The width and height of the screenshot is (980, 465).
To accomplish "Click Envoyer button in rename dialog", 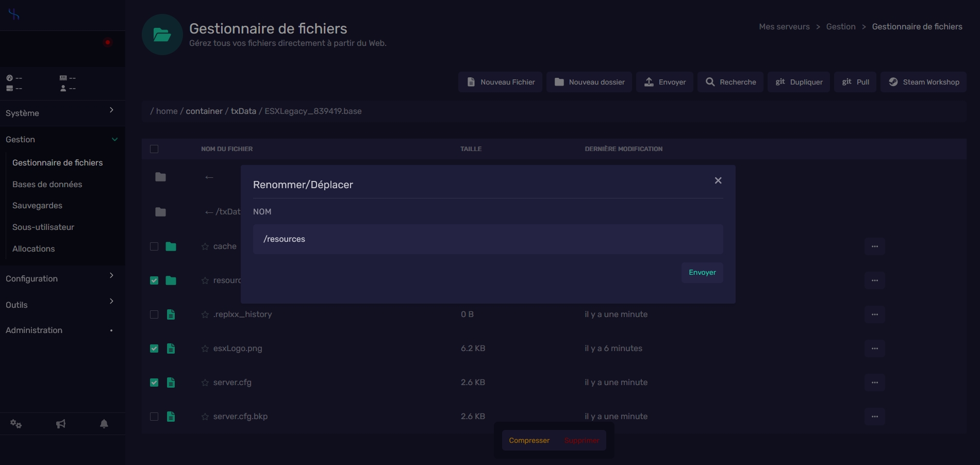I will pos(702,273).
